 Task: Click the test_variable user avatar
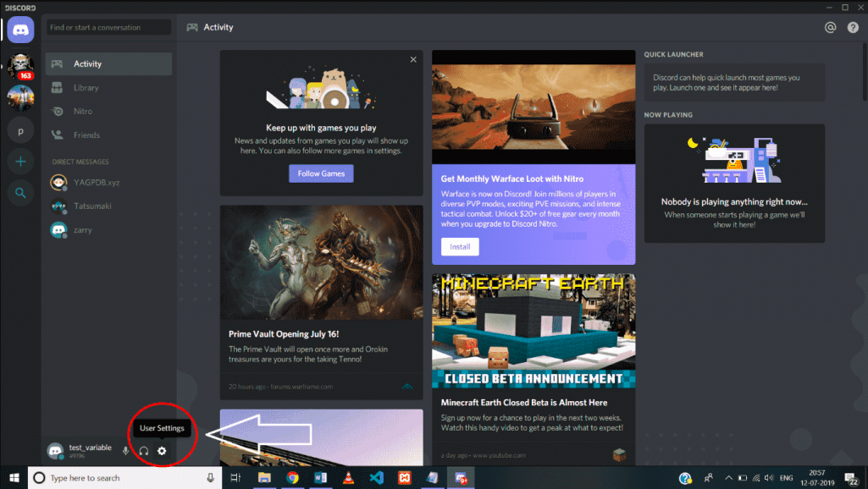(x=55, y=451)
